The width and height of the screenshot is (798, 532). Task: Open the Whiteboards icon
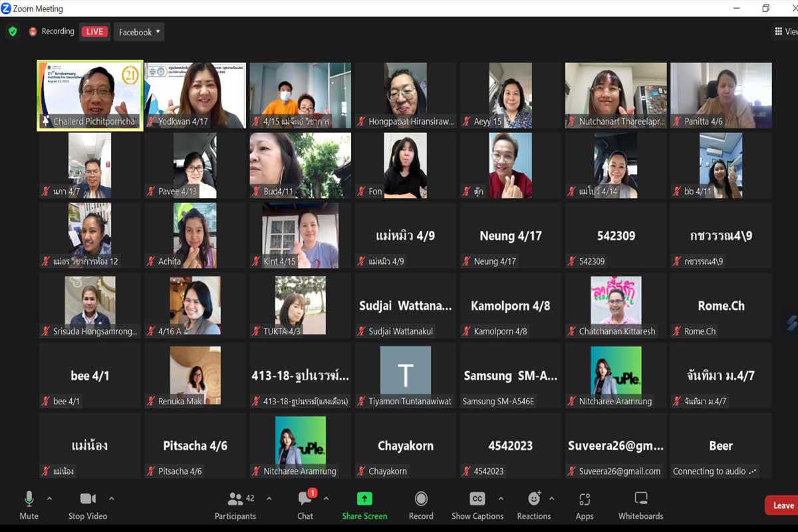tap(640, 499)
